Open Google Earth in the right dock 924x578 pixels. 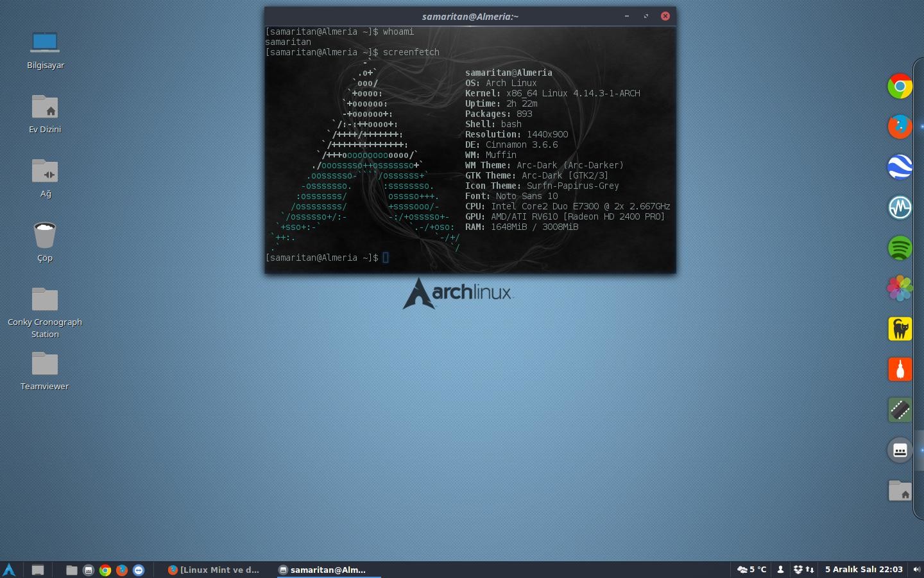click(x=900, y=167)
